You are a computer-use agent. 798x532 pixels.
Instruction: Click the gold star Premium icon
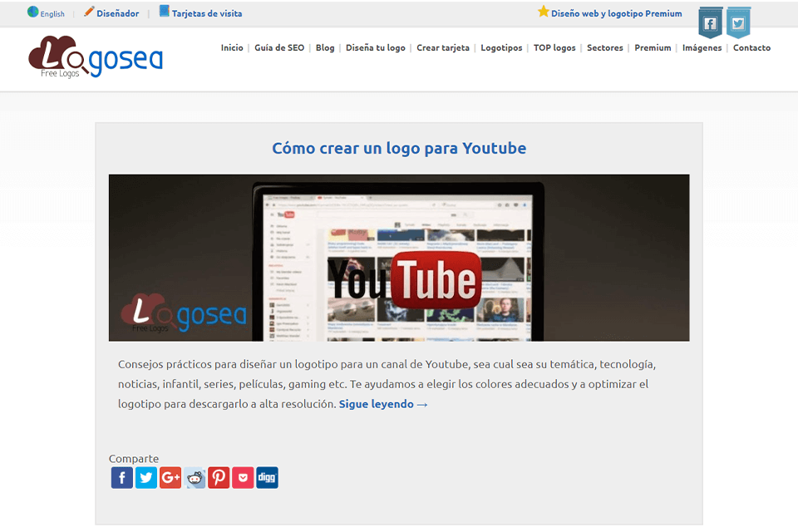[x=544, y=12]
